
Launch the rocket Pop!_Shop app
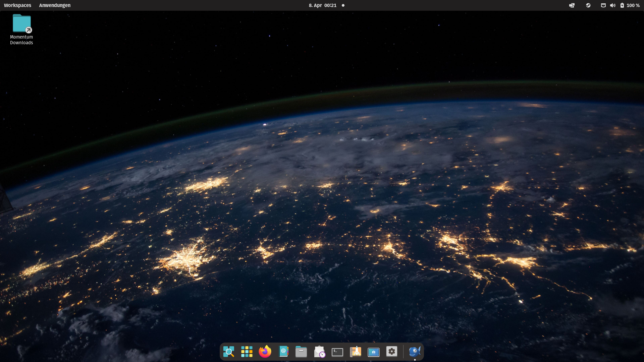356,352
